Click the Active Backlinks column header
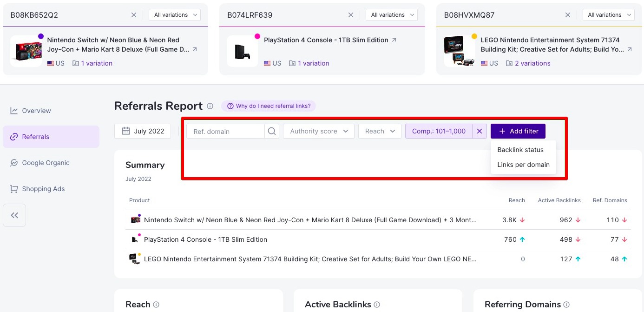This screenshot has height=312, width=644. coord(559,200)
